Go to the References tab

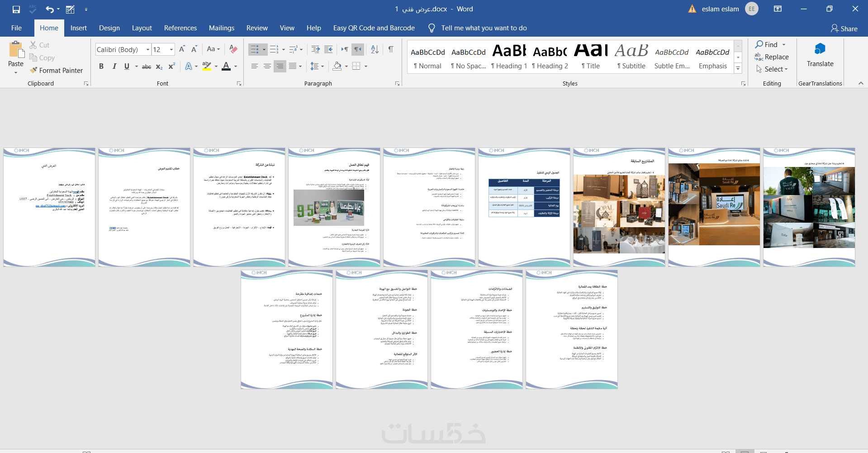click(180, 28)
